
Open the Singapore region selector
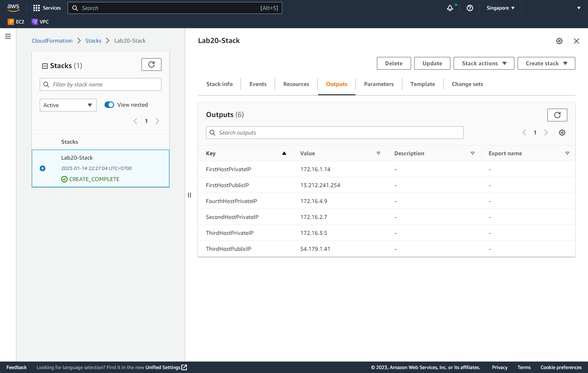point(501,8)
